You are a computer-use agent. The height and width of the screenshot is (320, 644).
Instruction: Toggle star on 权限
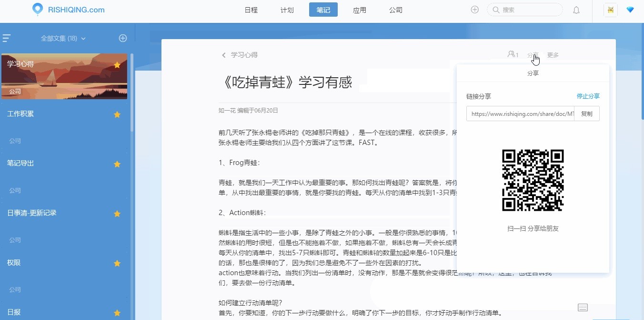point(117,263)
